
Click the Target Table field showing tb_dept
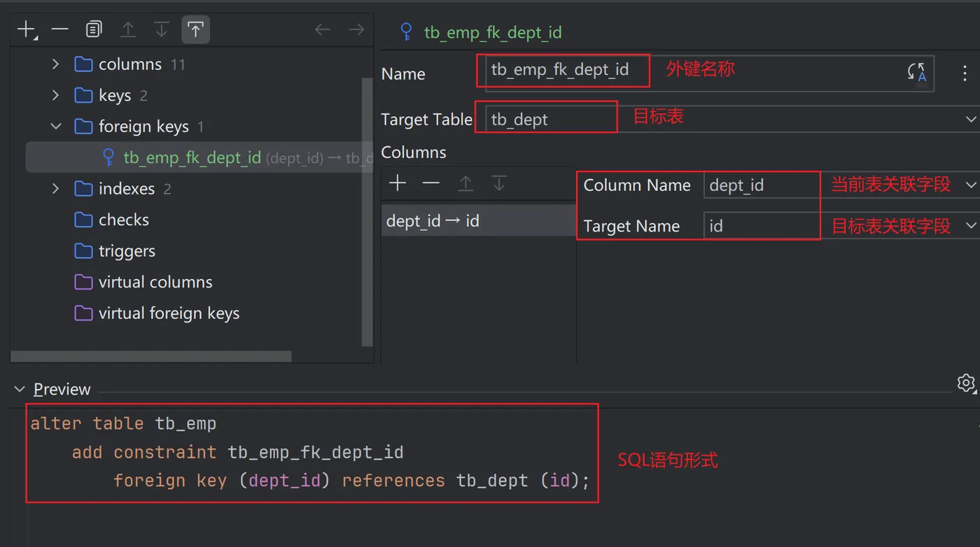732,120
